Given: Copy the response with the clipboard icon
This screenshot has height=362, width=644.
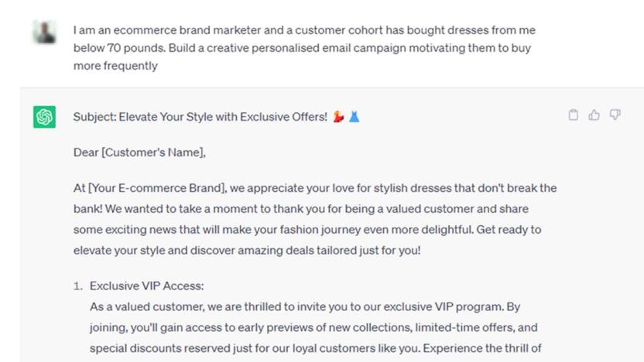Looking at the screenshot, I should [574, 115].
